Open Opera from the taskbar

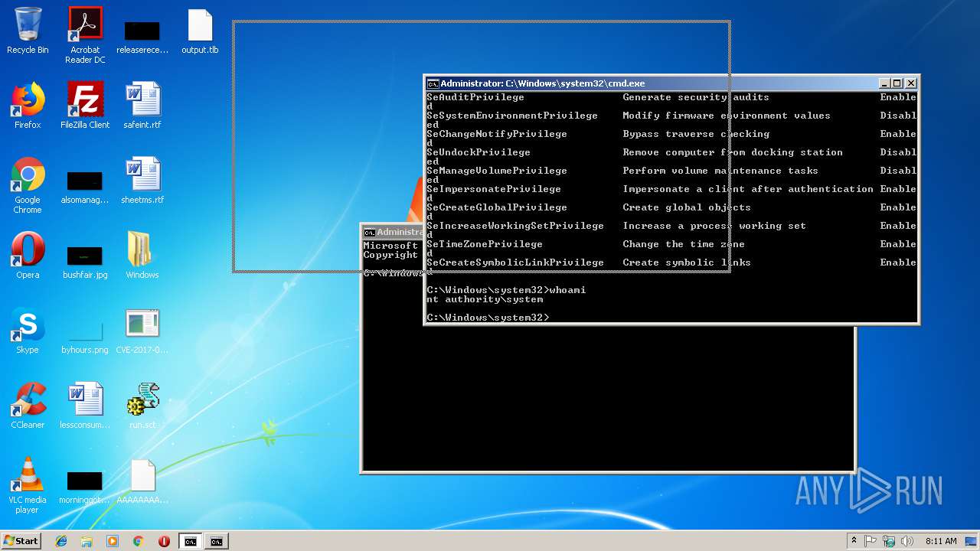coord(164,541)
